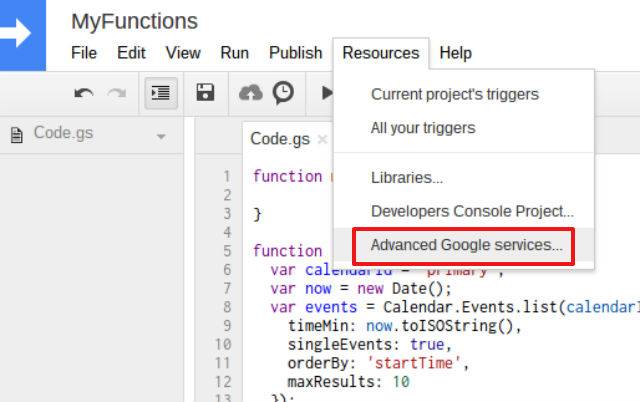Open the Edit menu

pos(131,53)
